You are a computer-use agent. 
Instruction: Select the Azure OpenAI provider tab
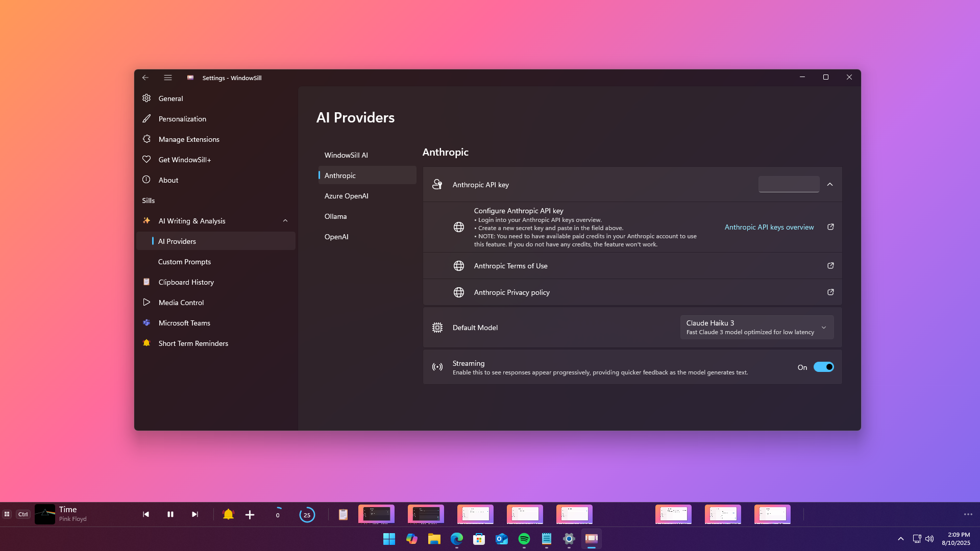point(347,196)
